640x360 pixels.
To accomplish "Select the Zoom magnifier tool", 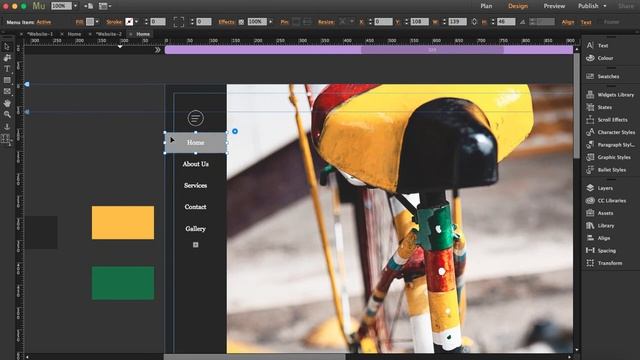I will click(7, 115).
